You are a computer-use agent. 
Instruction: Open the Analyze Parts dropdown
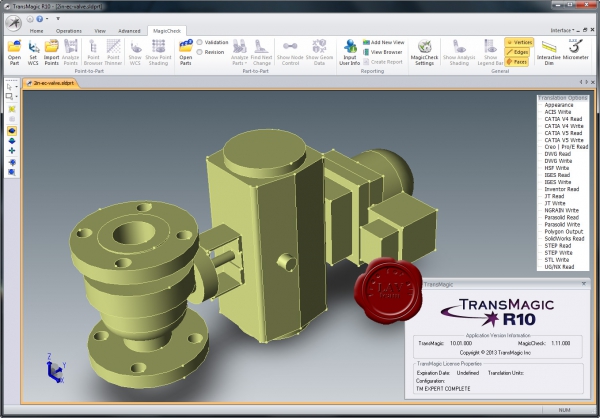(240, 52)
